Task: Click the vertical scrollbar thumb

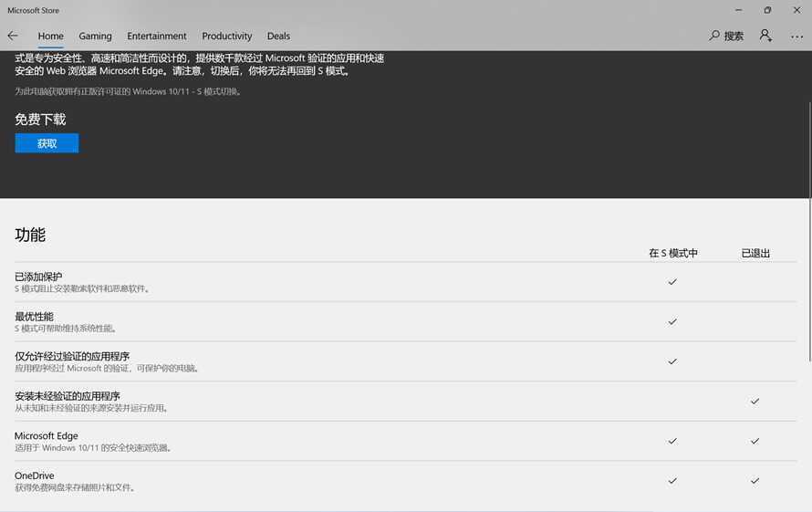Action: 809,232
